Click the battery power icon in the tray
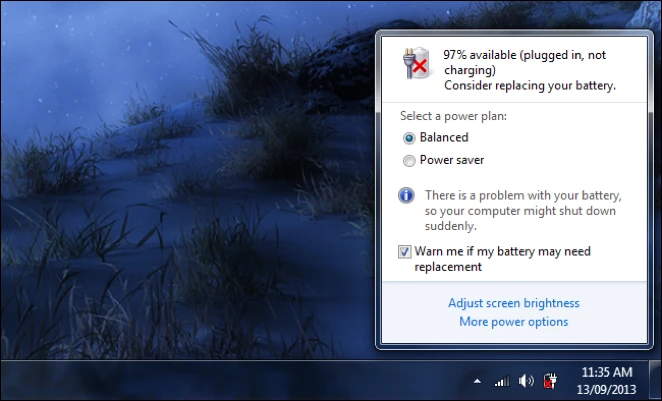Image resolution: width=662 pixels, height=401 pixels. click(x=549, y=381)
